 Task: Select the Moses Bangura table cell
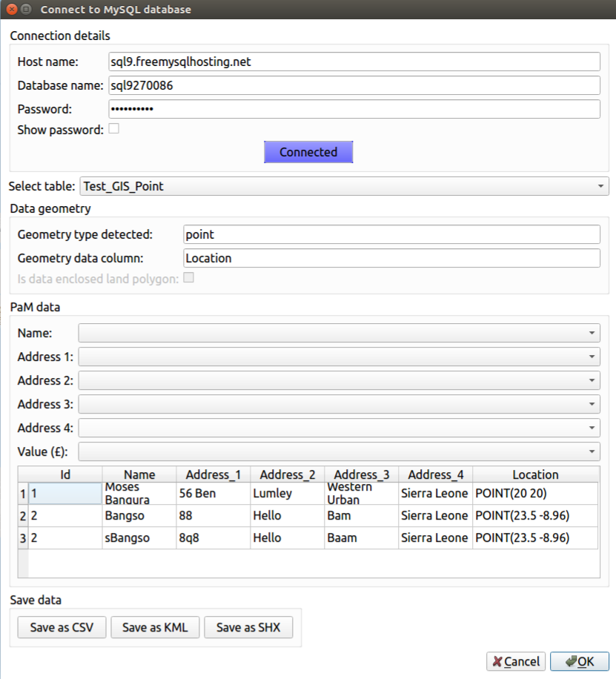(x=139, y=493)
